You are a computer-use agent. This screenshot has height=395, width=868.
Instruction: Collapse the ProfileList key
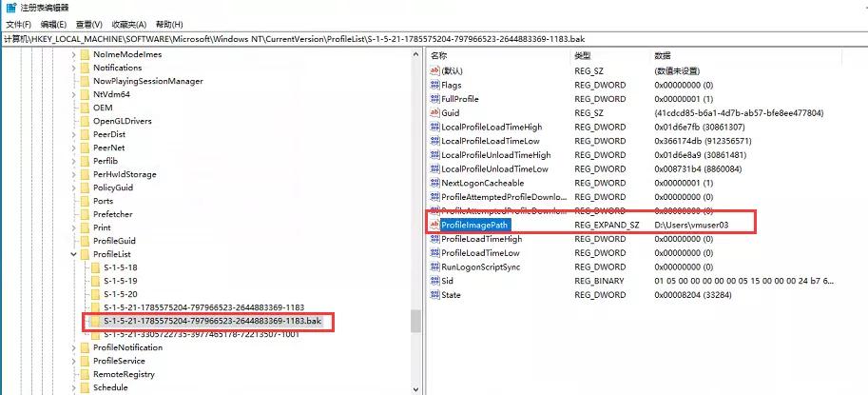73,254
